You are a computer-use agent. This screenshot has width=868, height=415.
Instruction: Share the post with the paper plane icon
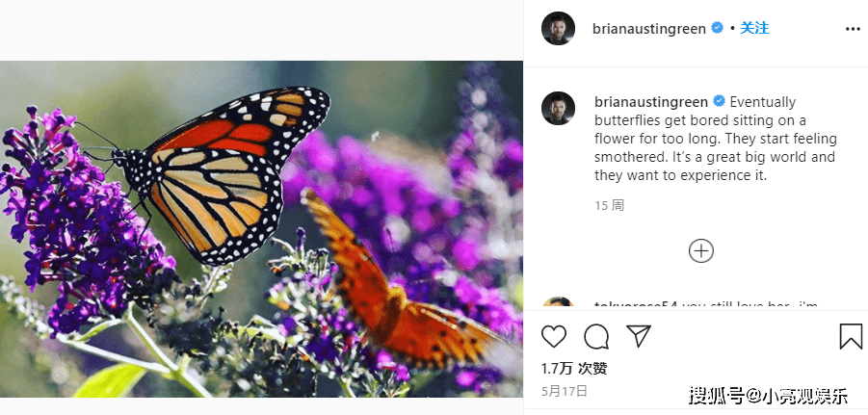(639, 336)
